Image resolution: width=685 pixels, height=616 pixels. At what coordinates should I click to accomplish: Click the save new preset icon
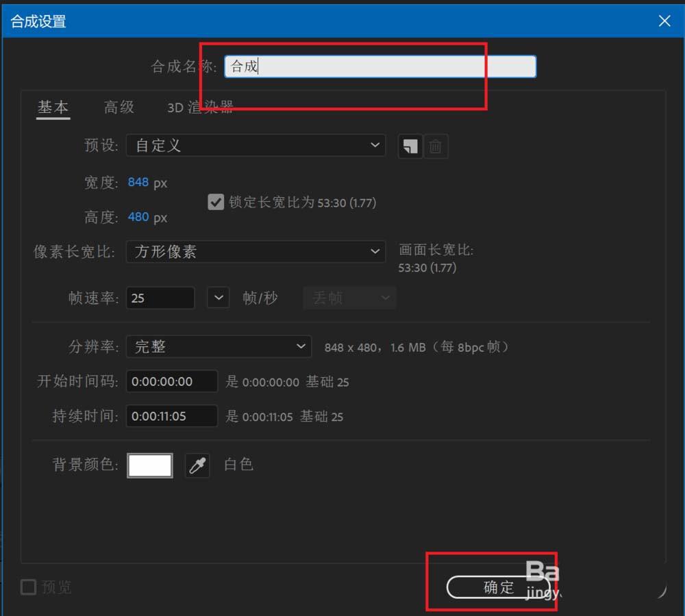pos(410,146)
